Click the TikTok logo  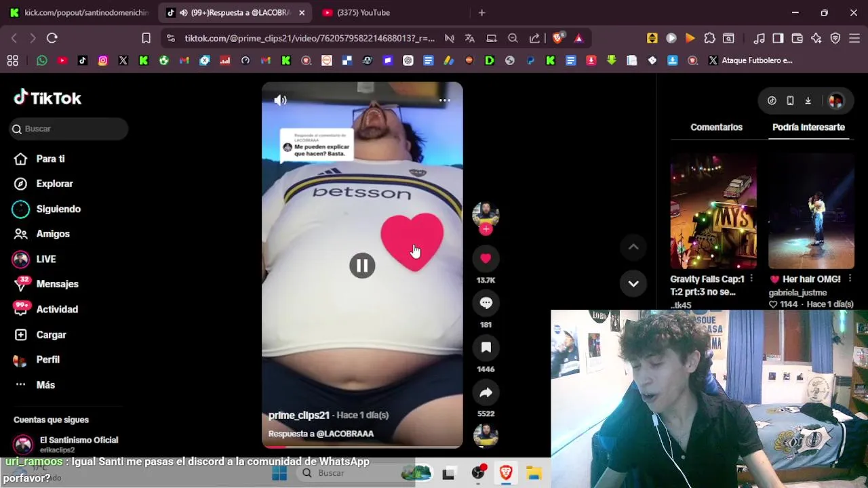click(47, 98)
